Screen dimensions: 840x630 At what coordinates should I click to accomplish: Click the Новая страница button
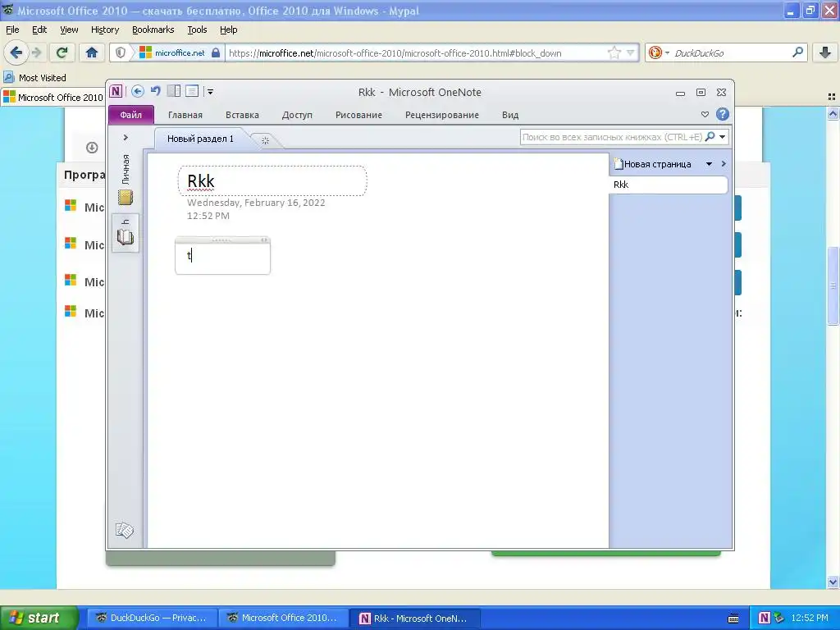click(x=652, y=164)
